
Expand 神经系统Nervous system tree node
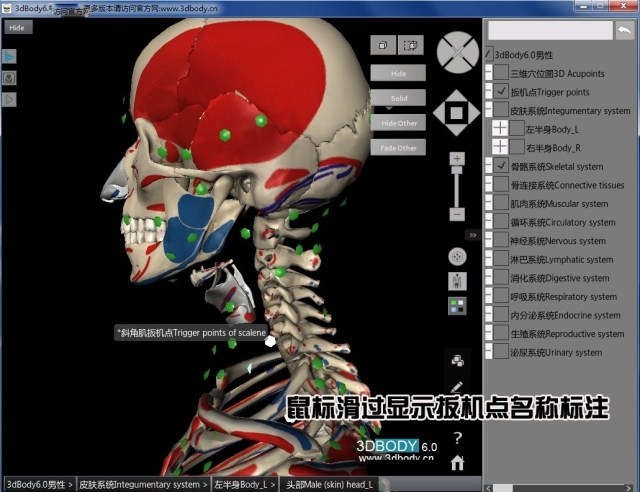(489, 240)
